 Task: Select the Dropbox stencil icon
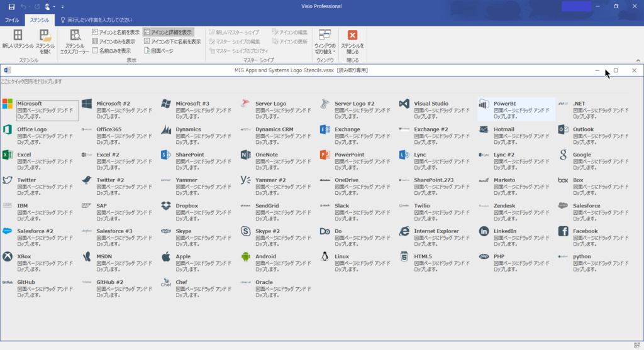[166, 205]
